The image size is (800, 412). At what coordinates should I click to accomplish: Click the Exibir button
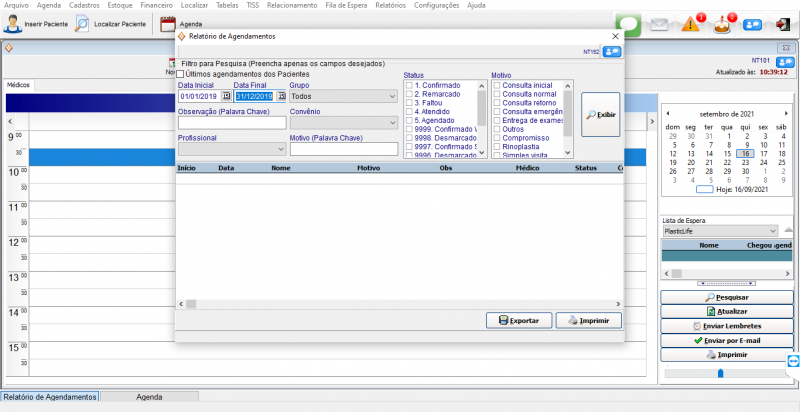[600, 115]
